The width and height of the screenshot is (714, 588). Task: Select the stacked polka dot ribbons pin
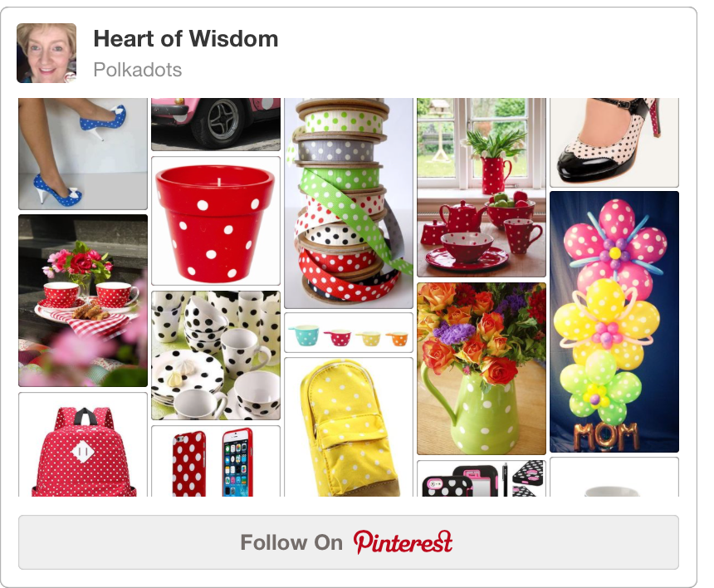(x=349, y=203)
